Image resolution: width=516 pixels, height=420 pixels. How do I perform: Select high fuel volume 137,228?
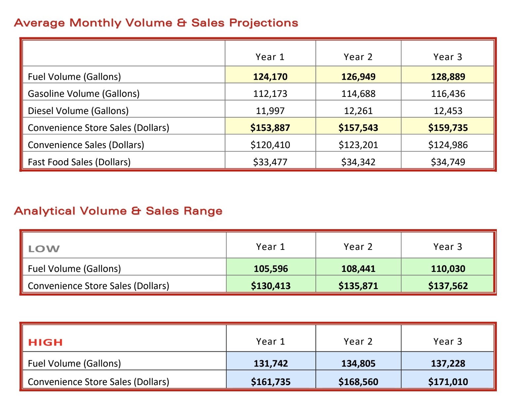point(448,364)
